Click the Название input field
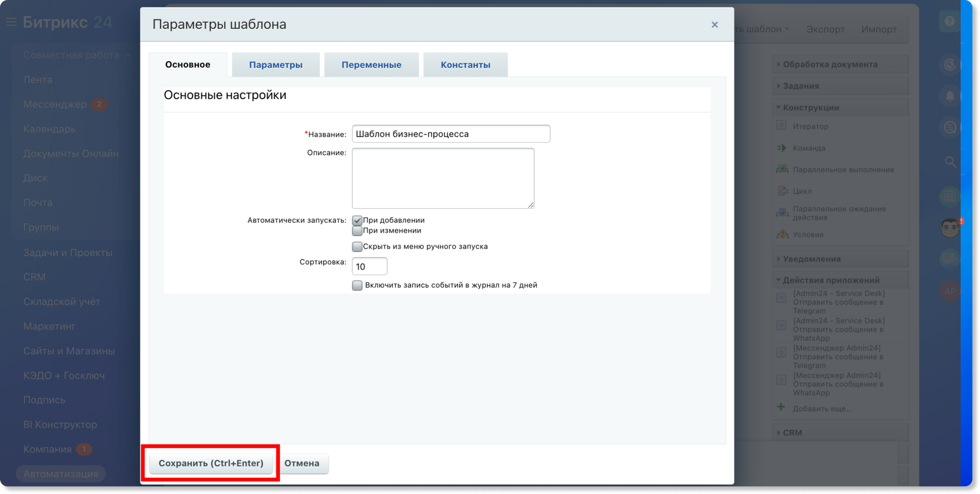The width and height of the screenshot is (980, 494). [451, 134]
